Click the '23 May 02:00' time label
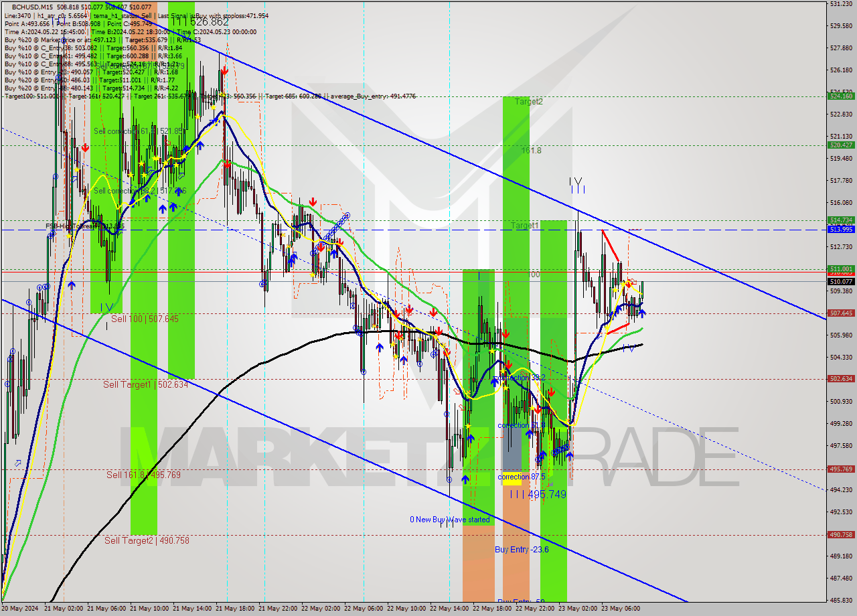The image size is (857, 616). [x=578, y=609]
